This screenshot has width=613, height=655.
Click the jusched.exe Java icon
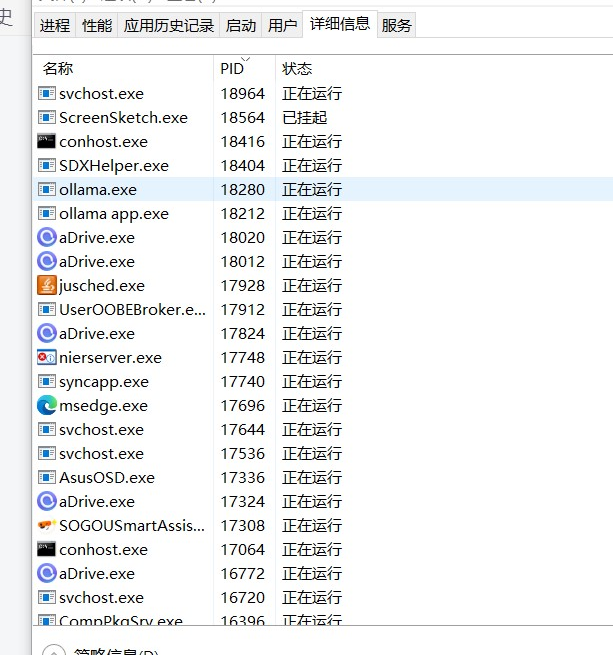[46, 285]
